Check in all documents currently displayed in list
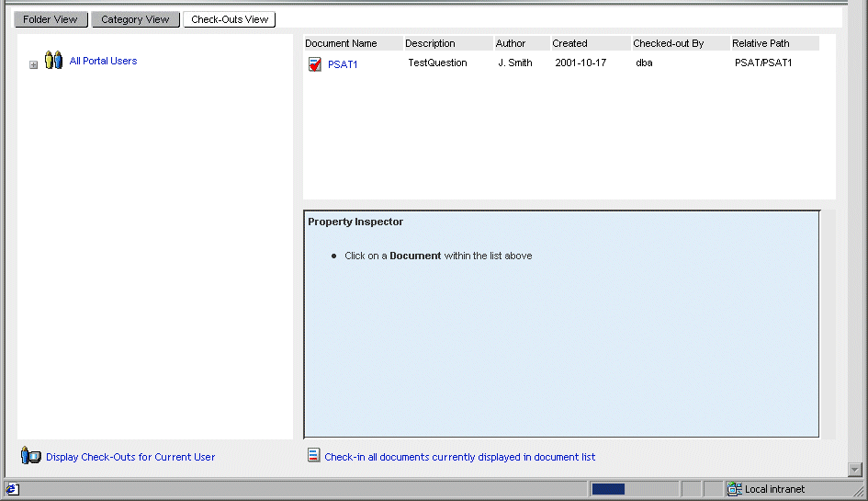 pos(459,457)
